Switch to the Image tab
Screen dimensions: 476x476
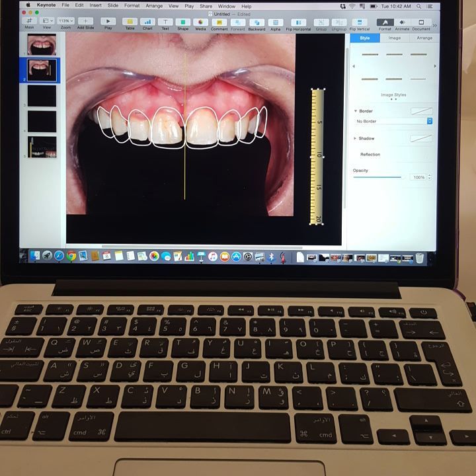point(394,38)
